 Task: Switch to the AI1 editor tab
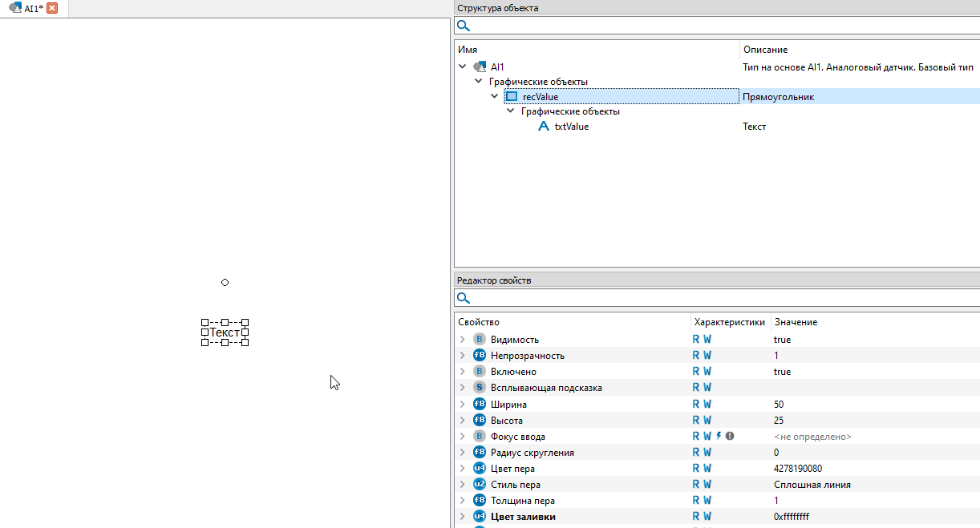click(28, 8)
